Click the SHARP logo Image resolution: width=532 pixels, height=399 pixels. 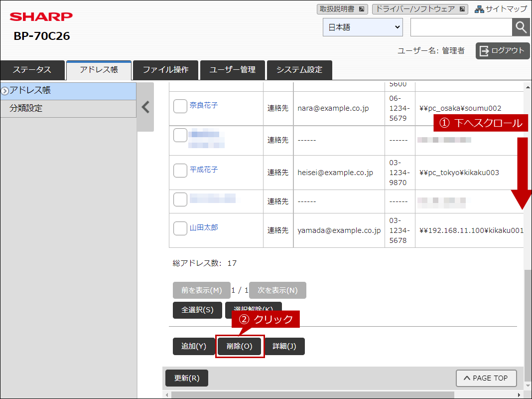[x=41, y=17]
